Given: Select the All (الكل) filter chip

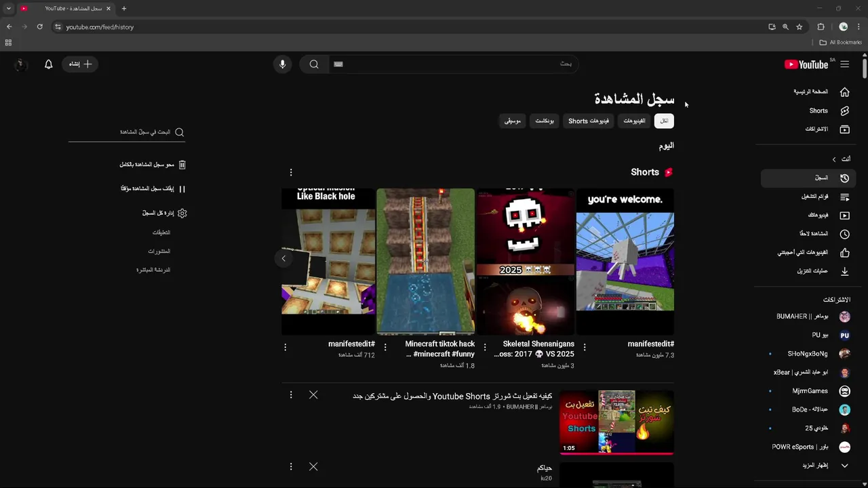Looking at the screenshot, I should point(664,121).
